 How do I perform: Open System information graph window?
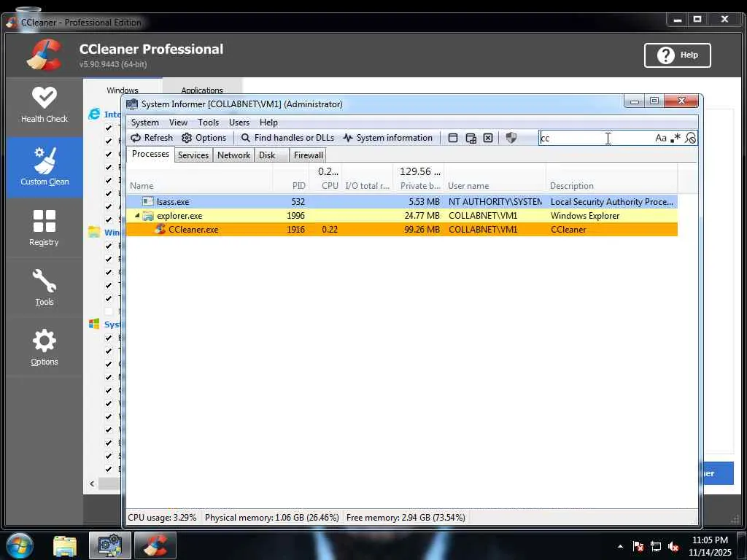[388, 138]
